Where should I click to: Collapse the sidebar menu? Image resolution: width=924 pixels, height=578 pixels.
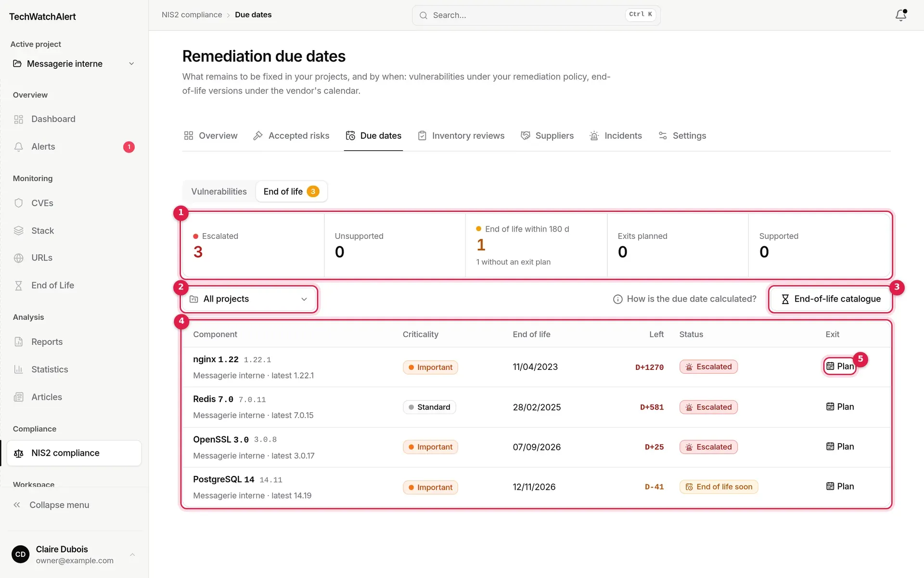tap(51, 505)
